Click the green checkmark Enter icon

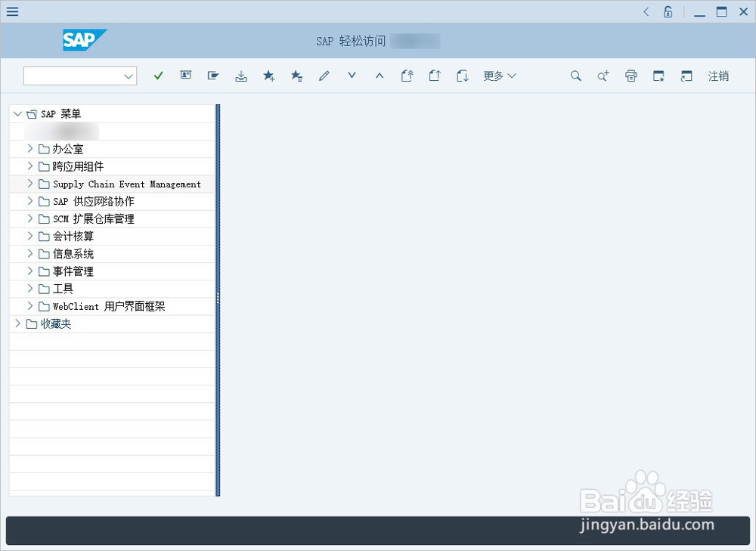click(158, 76)
